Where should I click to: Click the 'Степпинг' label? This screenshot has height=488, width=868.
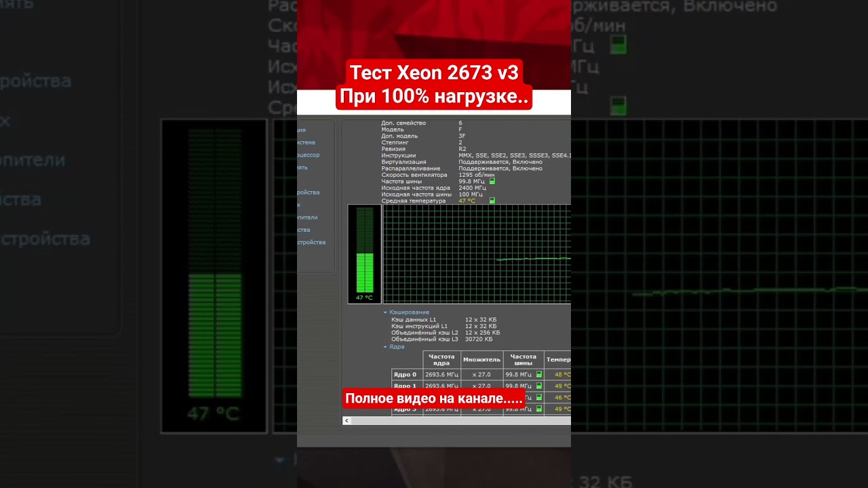click(394, 142)
